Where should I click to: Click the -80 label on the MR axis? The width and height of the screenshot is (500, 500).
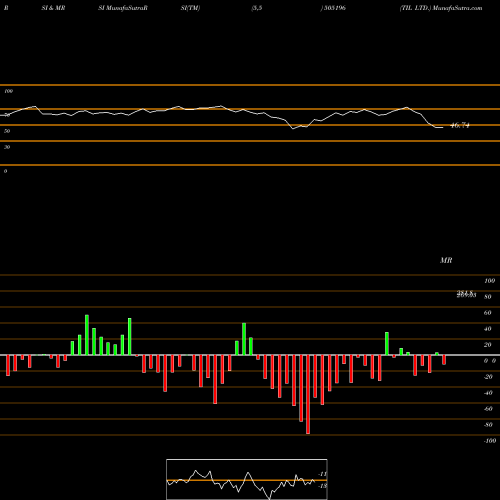488,425
